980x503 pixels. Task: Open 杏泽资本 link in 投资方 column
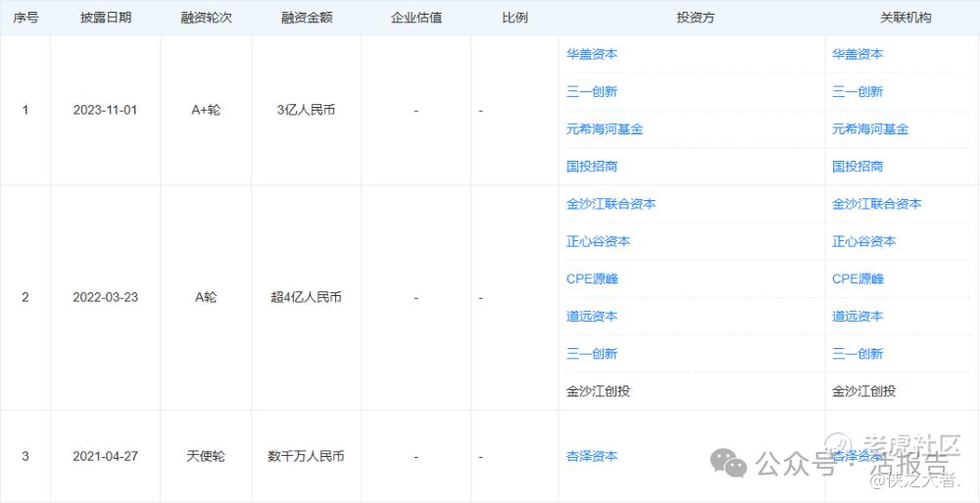tap(591, 457)
